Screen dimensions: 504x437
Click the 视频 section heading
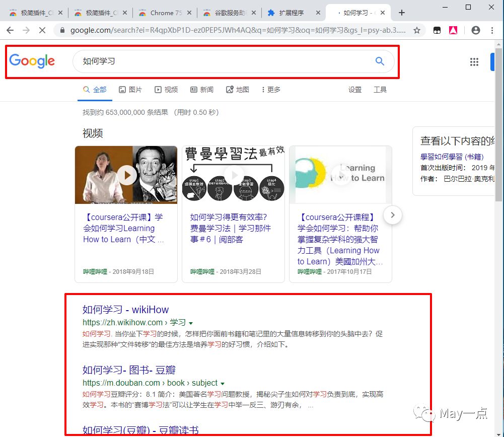click(93, 133)
